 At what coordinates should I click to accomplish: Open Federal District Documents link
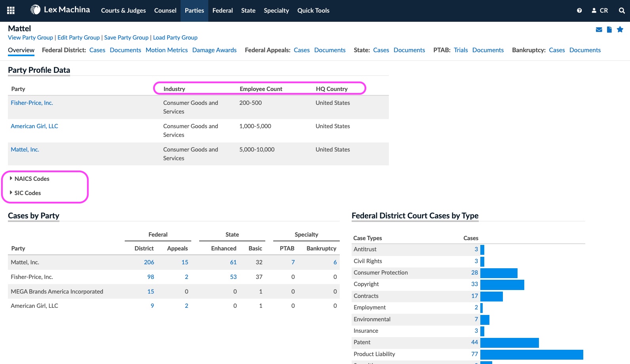126,50
